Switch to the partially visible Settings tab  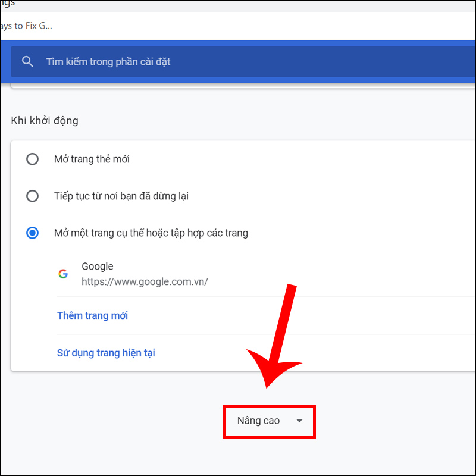pos(8,4)
